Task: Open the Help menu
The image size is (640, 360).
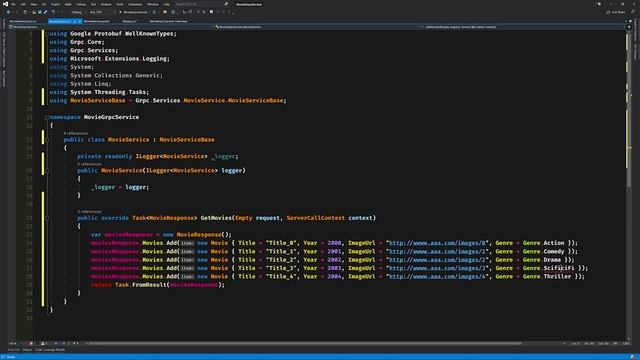Action: pos(166,4)
